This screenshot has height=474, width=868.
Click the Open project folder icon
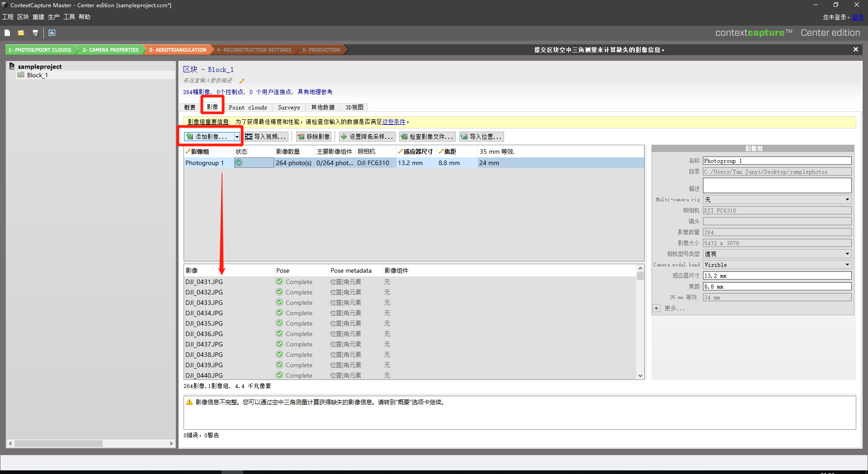(x=21, y=33)
